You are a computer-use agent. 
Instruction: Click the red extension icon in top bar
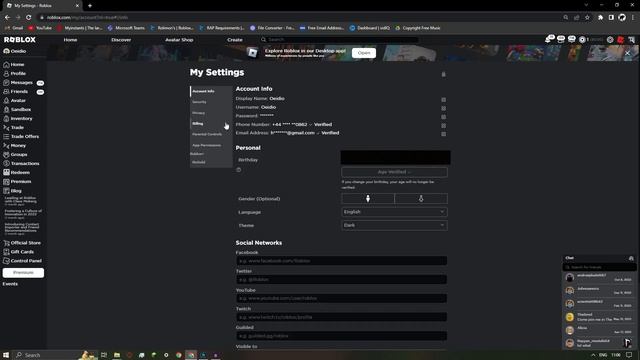pyautogui.click(x=621, y=40)
